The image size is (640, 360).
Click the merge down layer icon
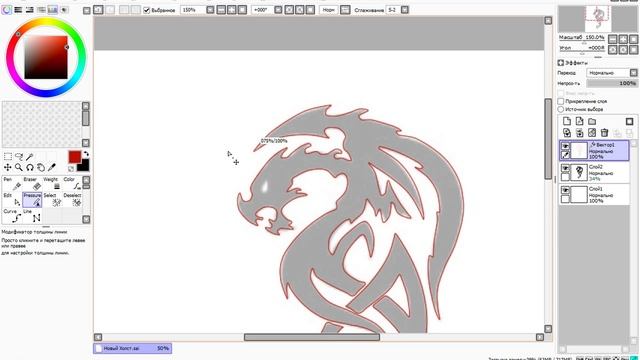(579, 133)
